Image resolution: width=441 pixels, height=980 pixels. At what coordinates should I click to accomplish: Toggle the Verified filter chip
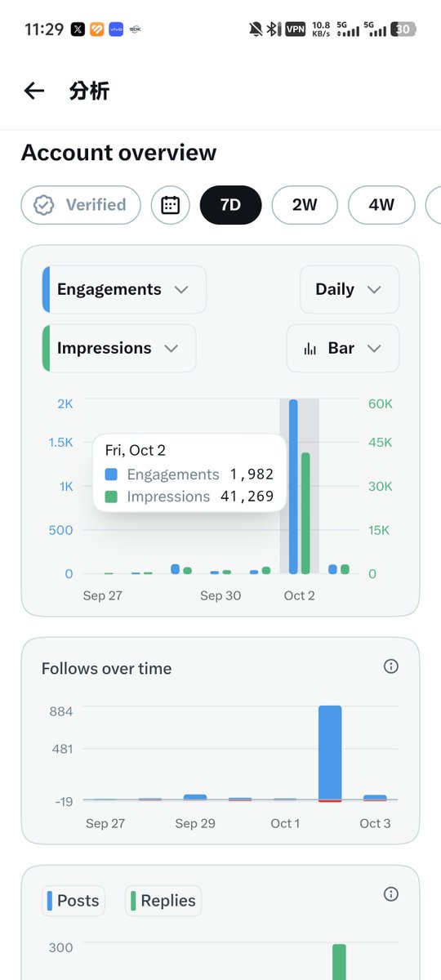(81, 205)
